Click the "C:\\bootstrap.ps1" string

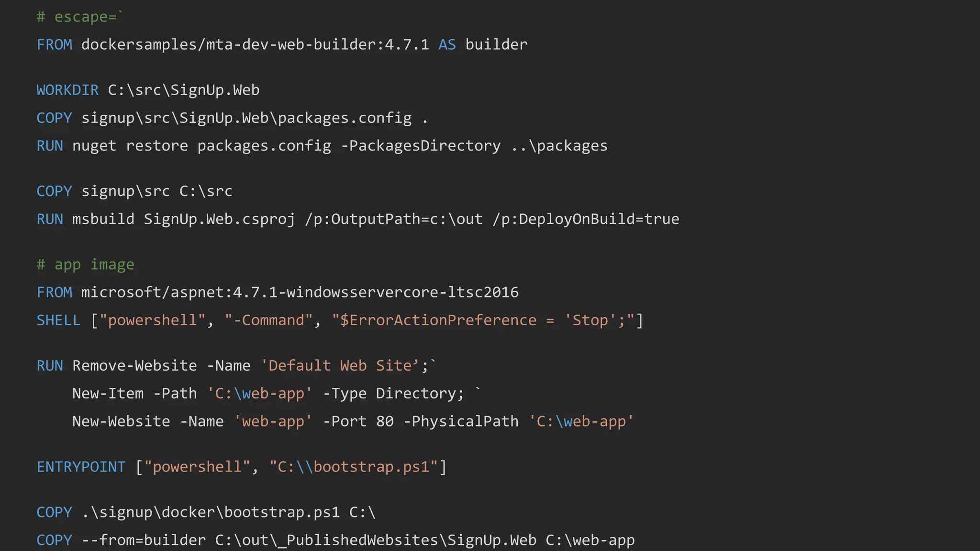point(354,467)
